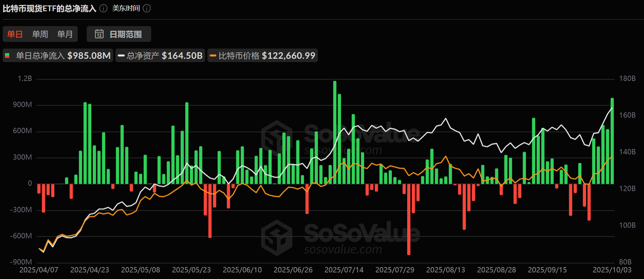Click the 美东时间 timezone label

[126, 8]
